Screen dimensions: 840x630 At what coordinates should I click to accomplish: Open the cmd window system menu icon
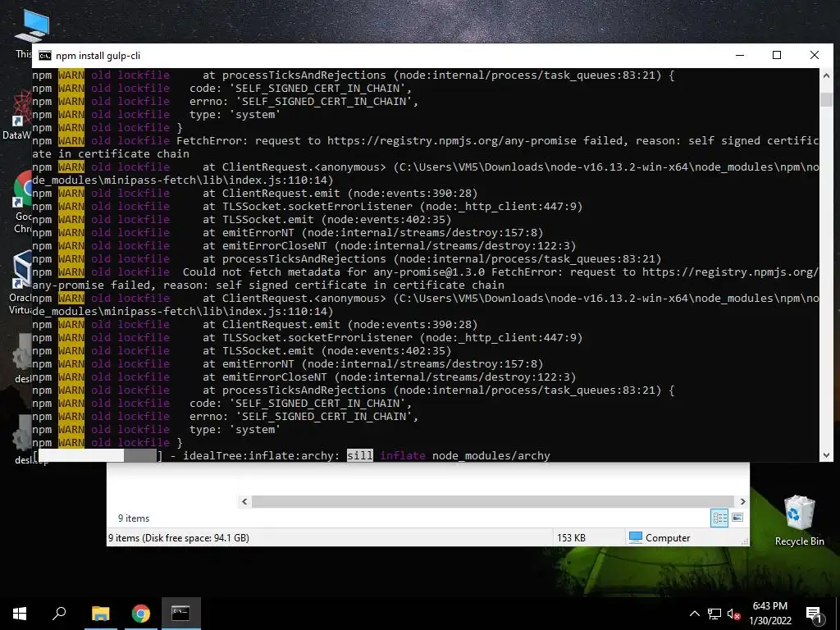(45, 56)
